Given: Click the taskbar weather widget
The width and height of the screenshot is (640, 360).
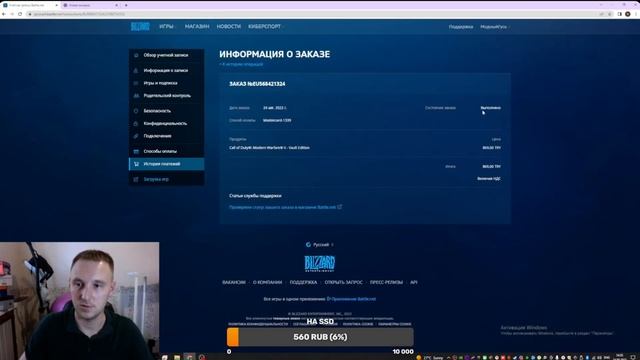Looking at the screenshot, I should pos(430,358).
